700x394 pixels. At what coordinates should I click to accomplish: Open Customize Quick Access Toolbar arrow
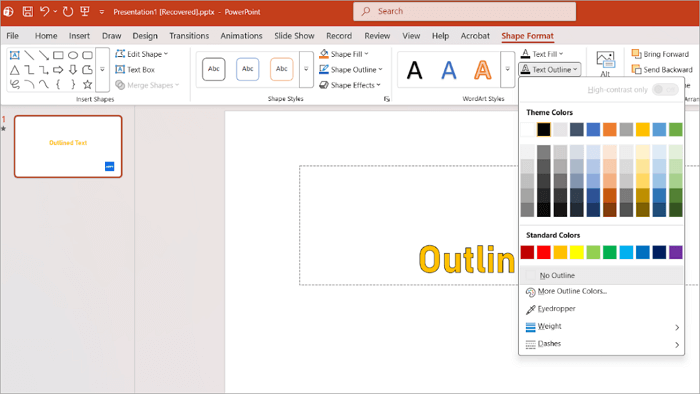(x=102, y=12)
